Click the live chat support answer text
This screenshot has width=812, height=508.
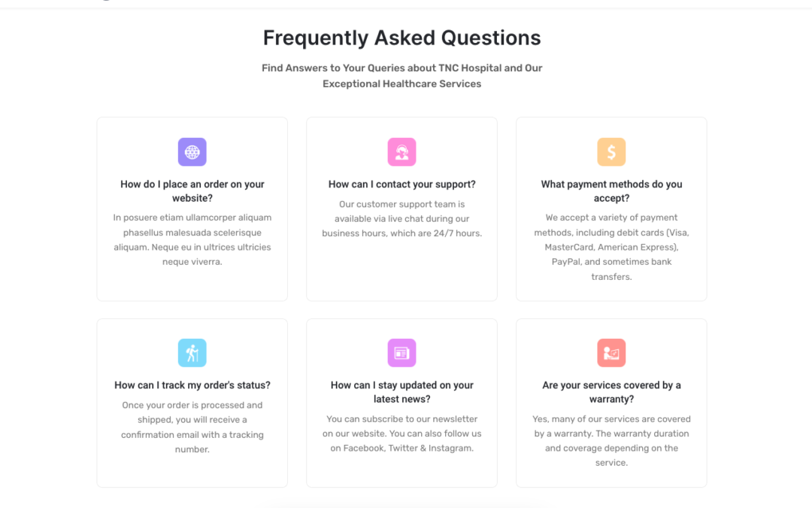pyautogui.click(x=401, y=218)
